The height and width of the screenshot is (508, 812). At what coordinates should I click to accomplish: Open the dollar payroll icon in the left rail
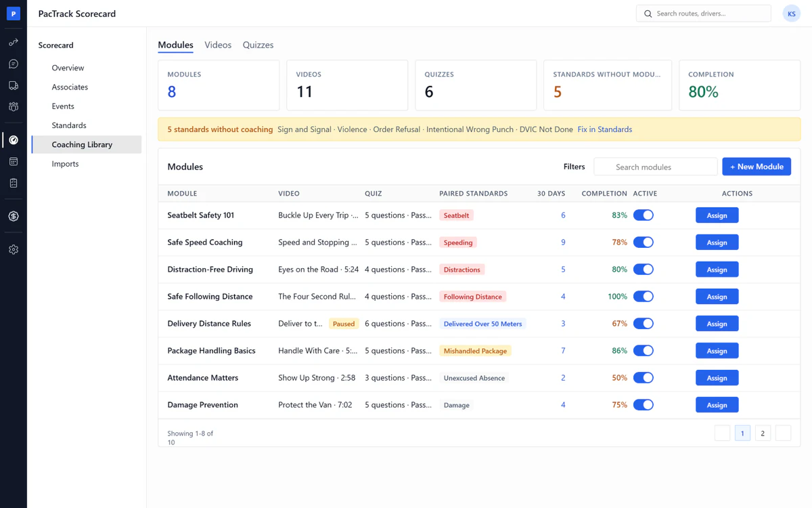coord(14,217)
